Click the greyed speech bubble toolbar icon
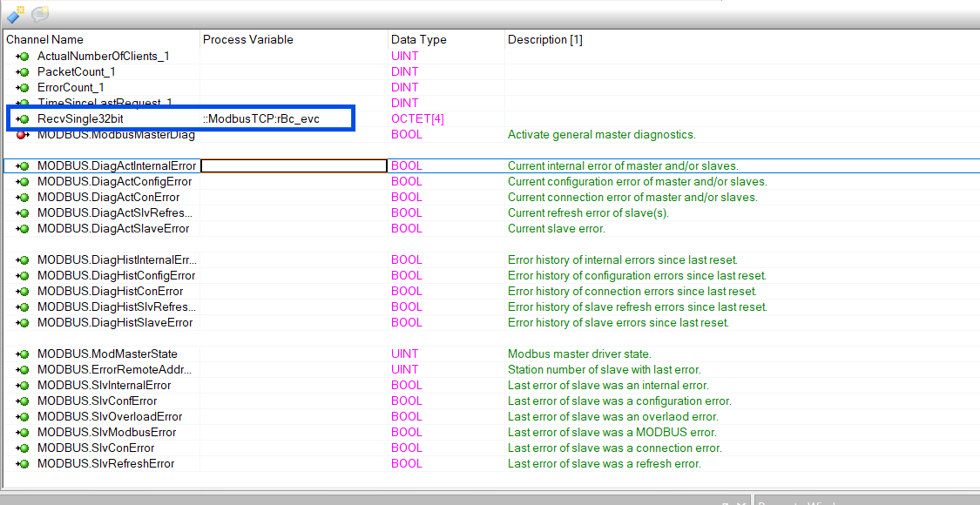 pos(41,14)
